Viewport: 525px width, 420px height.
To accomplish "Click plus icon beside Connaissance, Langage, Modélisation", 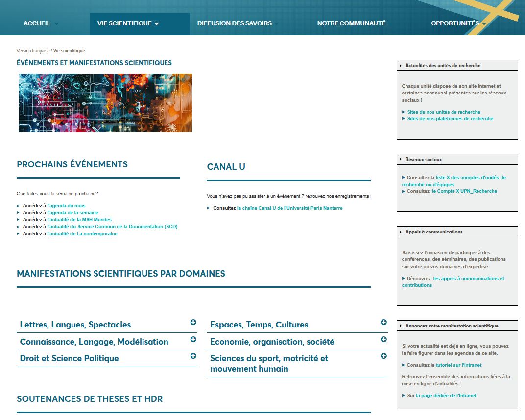I will coord(193,339).
